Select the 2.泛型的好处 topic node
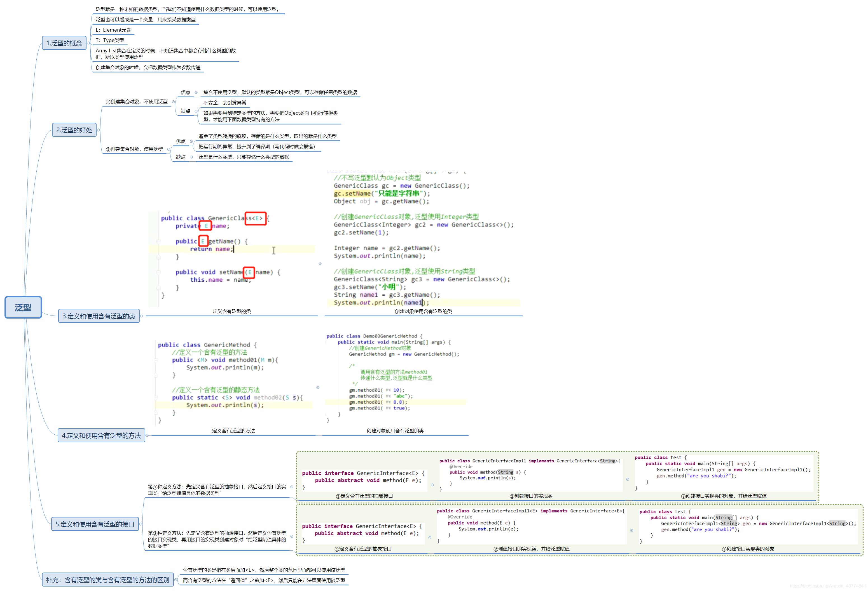Screen dimensions: 868x591 (x=74, y=130)
